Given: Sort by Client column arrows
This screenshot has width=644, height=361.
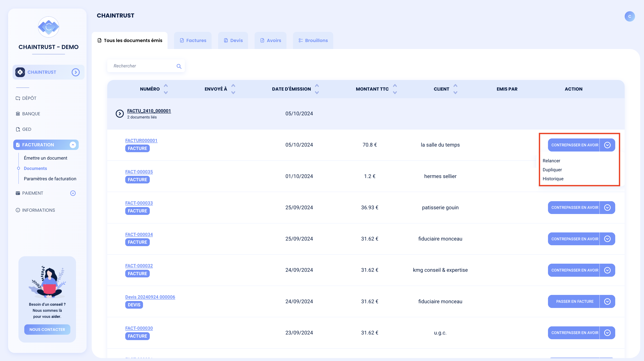Looking at the screenshot, I should 455,89.
